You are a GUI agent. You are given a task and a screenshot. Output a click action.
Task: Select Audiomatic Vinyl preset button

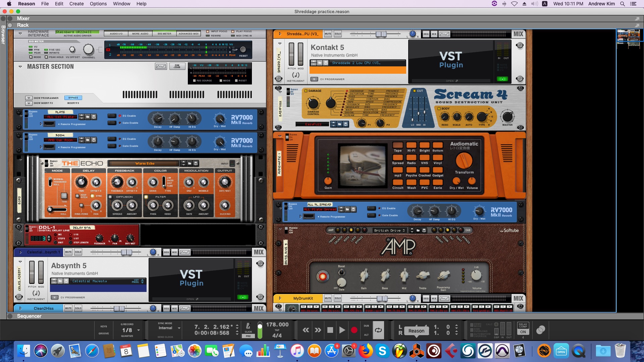pyautogui.click(x=438, y=157)
